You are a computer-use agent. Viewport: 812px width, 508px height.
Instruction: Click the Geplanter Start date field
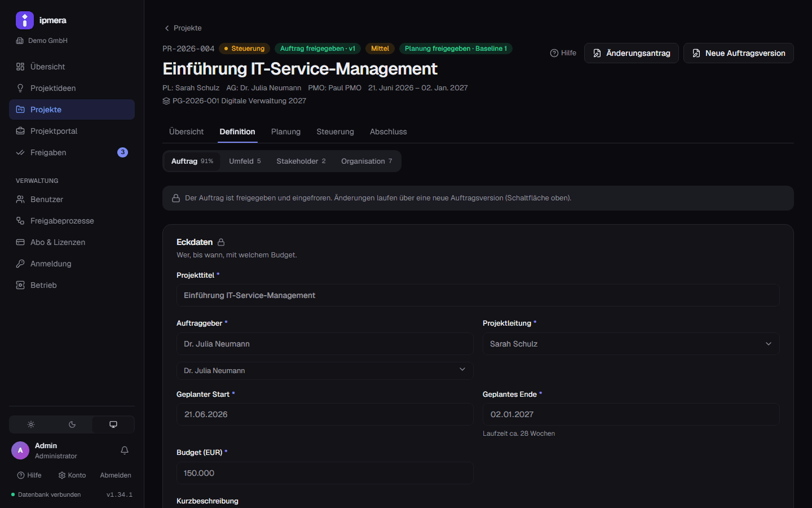tap(325, 414)
